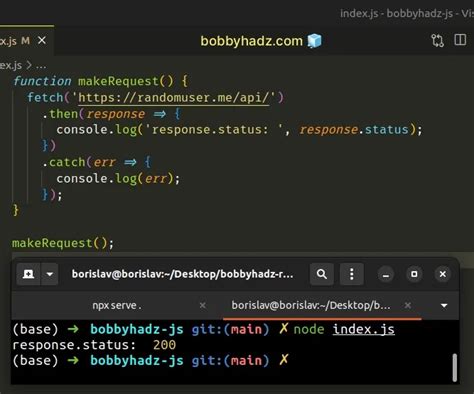
Task: Click the 'response.status: 200' terminal output
Action: pyautogui.click(x=94, y=345)
